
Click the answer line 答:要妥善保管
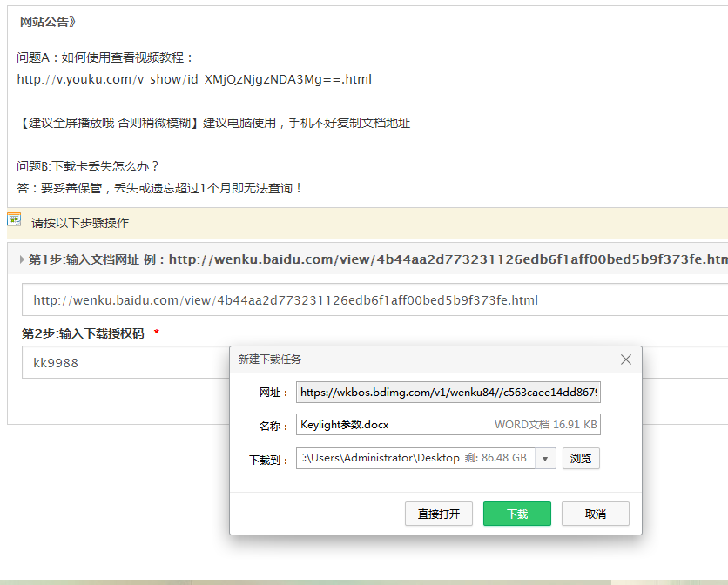click(159, 188)
